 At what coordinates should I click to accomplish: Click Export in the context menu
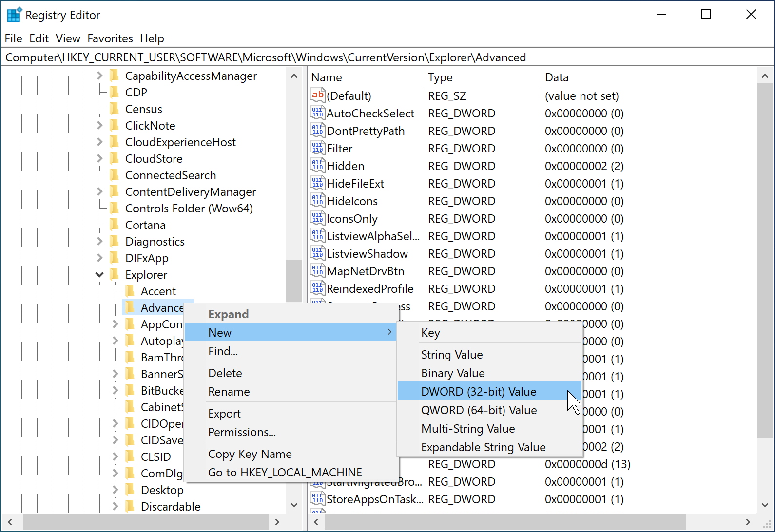[291, 413]
